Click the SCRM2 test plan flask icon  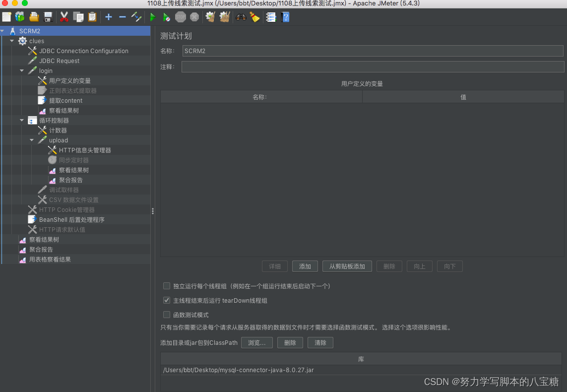tap(13, 31)
